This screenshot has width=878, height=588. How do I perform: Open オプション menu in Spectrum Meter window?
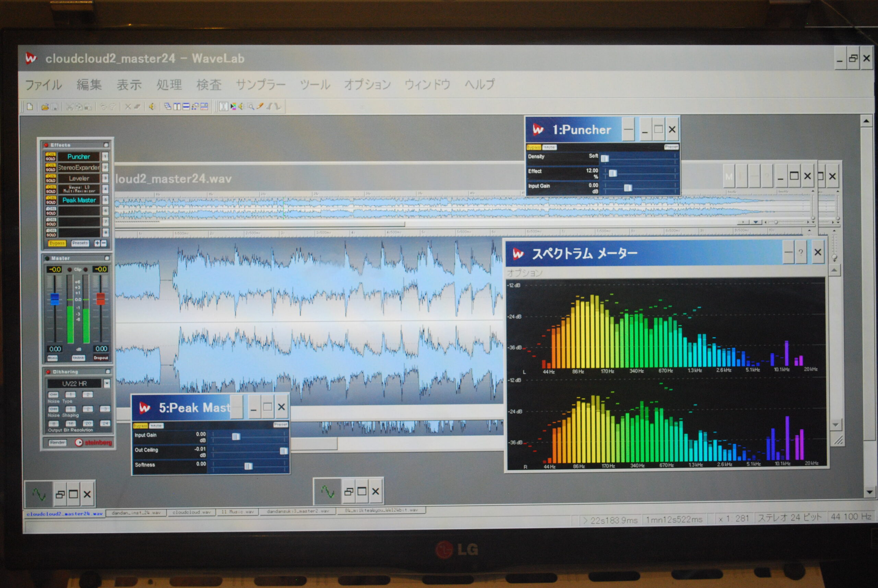(525, 273)
